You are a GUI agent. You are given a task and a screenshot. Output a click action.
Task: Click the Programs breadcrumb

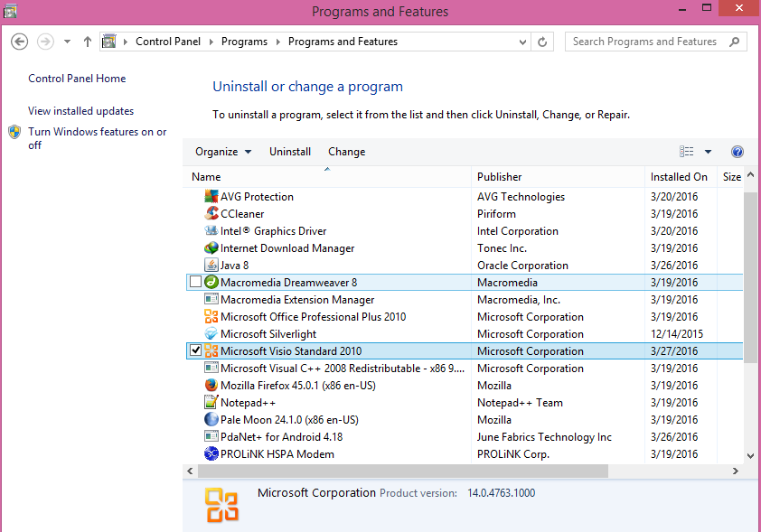coord(244,42)
